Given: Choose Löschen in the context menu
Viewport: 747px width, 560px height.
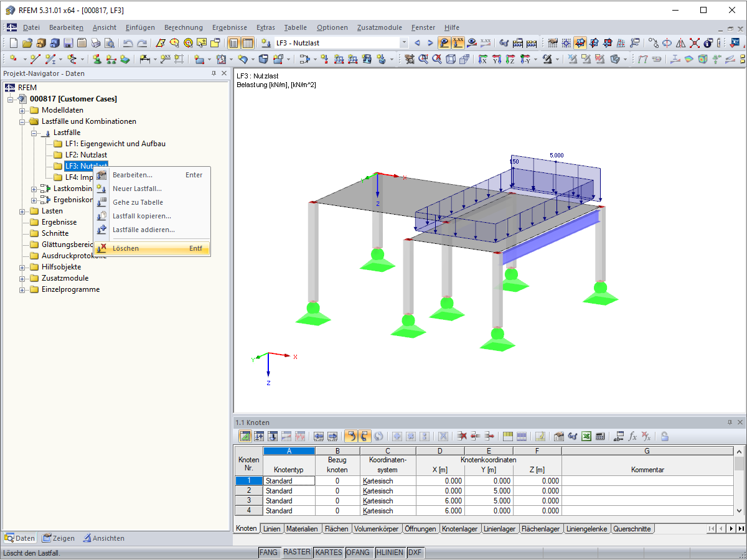Looking at the screenshot, I should coord(153,248).
